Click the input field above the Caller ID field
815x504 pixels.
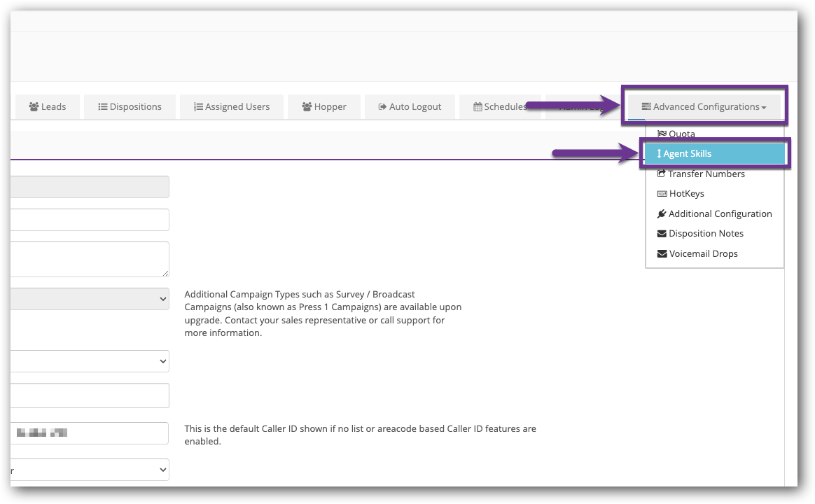90,395
